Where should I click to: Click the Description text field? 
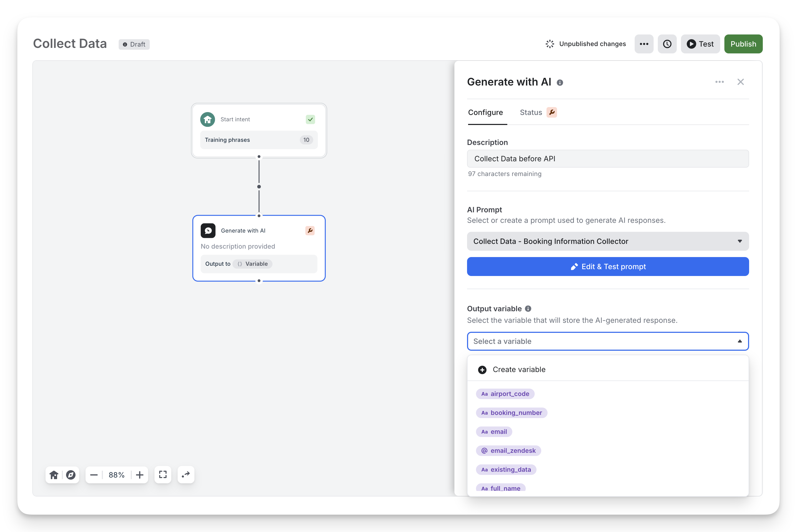click(607, 159)
